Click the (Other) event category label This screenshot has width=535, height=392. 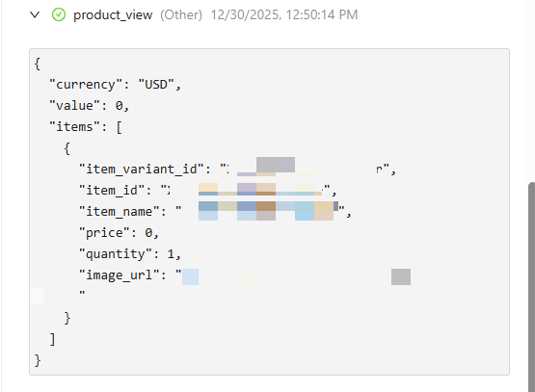(x=181, y=15)
